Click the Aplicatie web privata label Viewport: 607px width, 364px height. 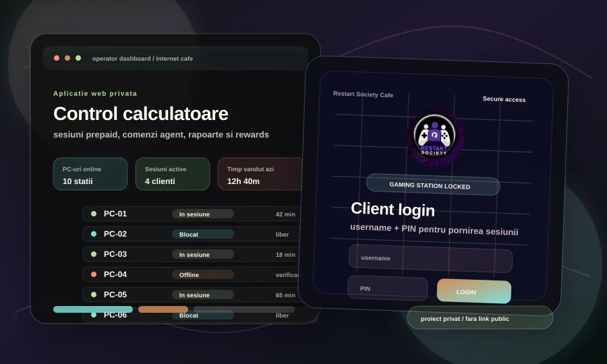pos(95,93)
